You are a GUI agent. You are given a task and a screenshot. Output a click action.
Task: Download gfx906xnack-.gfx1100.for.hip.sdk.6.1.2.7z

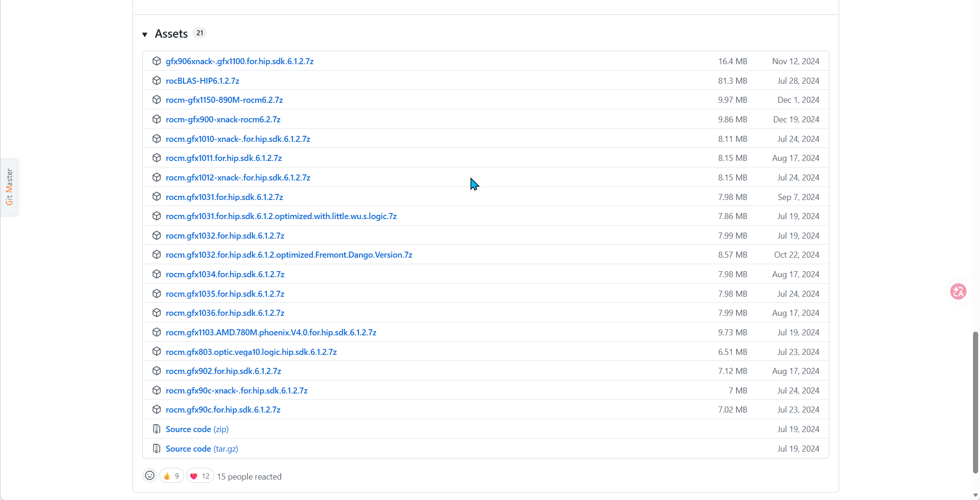(x=239, y=61)
